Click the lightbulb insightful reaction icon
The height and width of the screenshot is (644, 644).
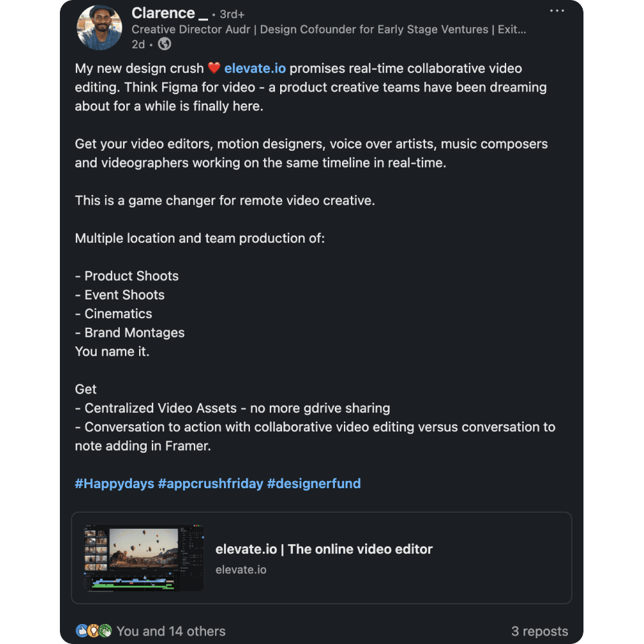click(x=93, y=630)
